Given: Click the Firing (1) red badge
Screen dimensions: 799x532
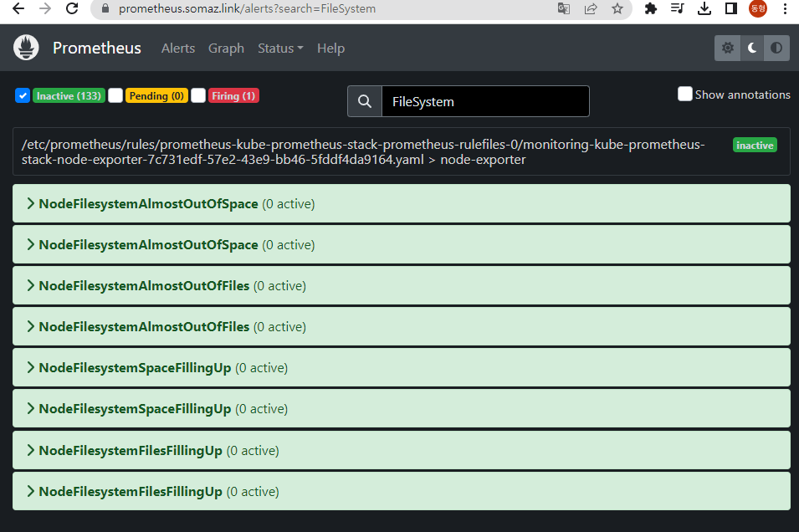Looking at the screenshot, I should (x=233, y=96).
